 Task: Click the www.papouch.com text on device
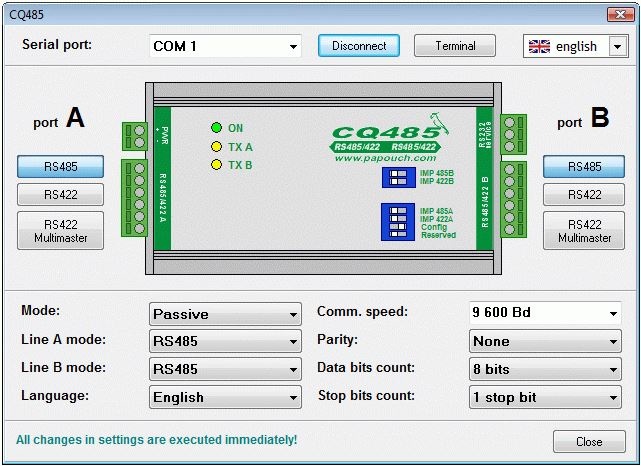tap(385, 158)
